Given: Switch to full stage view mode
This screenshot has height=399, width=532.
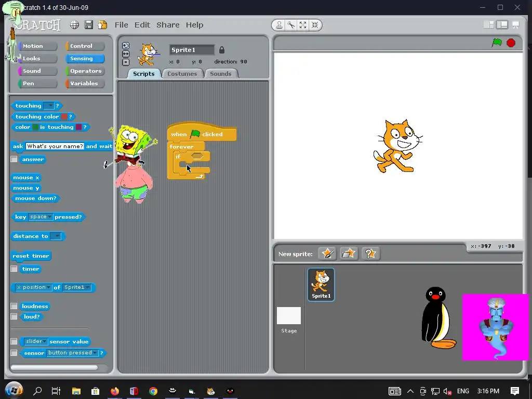Looking at the screenshot, I should point(502,25).
